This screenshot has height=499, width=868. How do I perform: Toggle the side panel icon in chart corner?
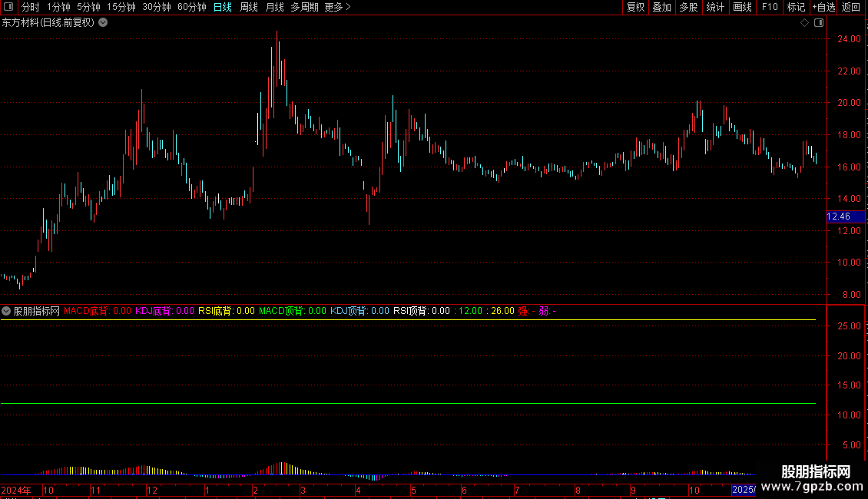click(820, 23)
